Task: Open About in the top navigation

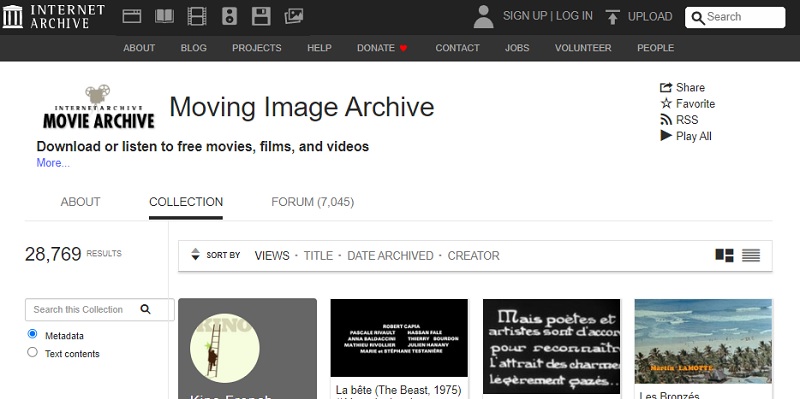Action: click(139, 48)
